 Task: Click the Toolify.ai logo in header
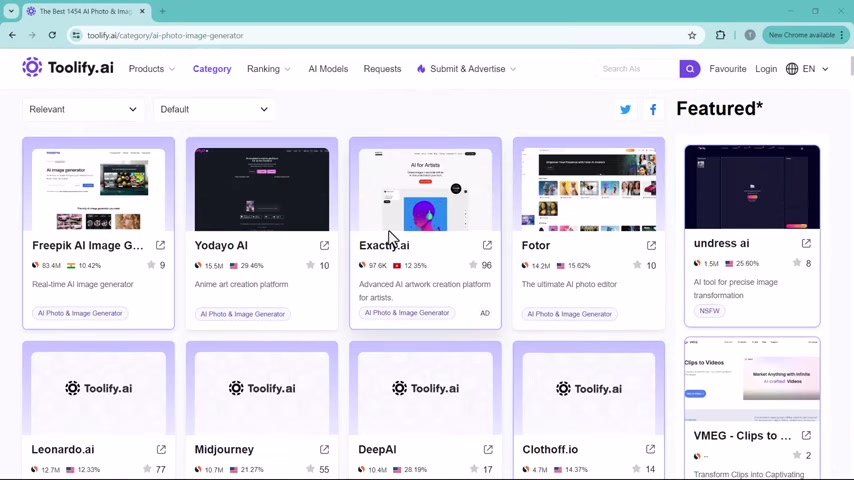click(x=68, y=68)
